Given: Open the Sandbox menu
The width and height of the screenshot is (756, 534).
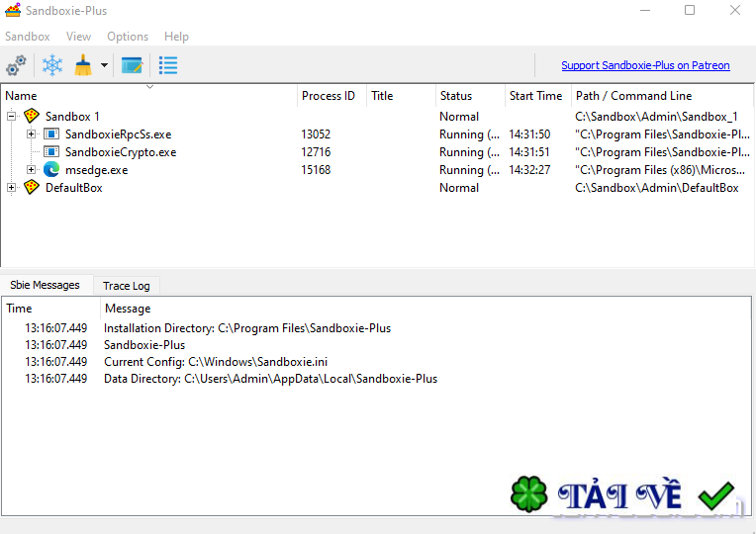Looking at the screenshot, I should click(28, 37).
